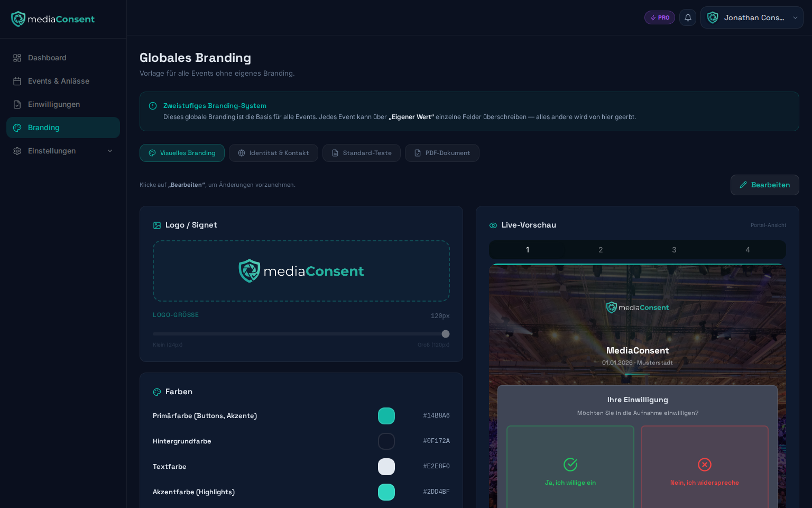Click the logo upload dropzone
This screenshot has width=812, height=508.
point(301,271)
